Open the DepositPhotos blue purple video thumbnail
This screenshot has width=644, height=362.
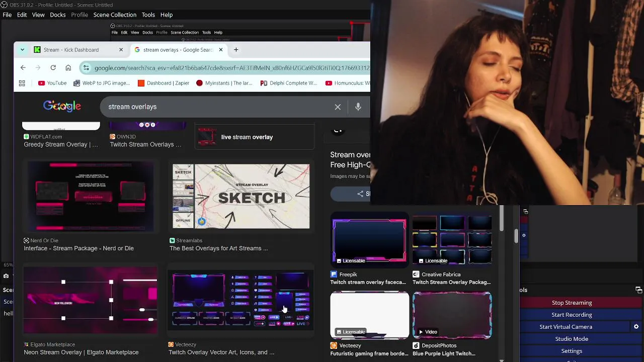452,315
